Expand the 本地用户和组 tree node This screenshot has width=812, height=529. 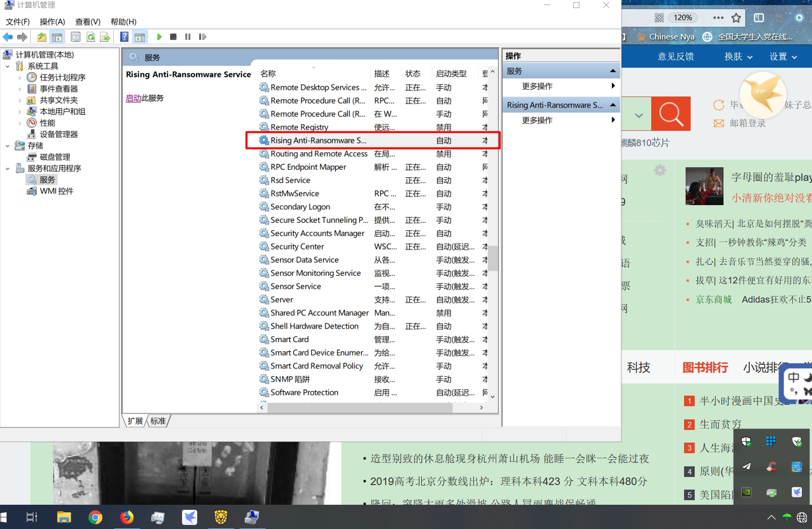click(x=20, y=112)
